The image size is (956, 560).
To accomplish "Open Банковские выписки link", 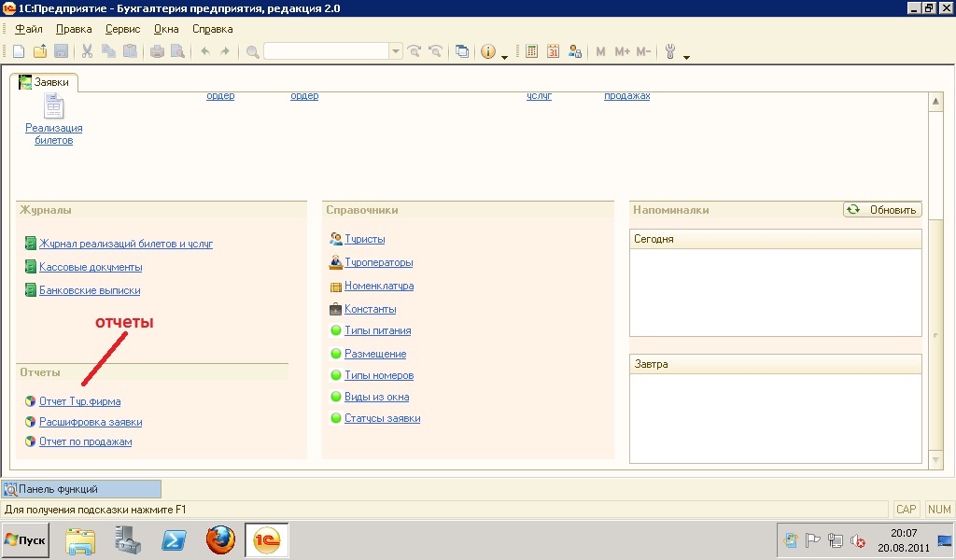I will (90, 290).
